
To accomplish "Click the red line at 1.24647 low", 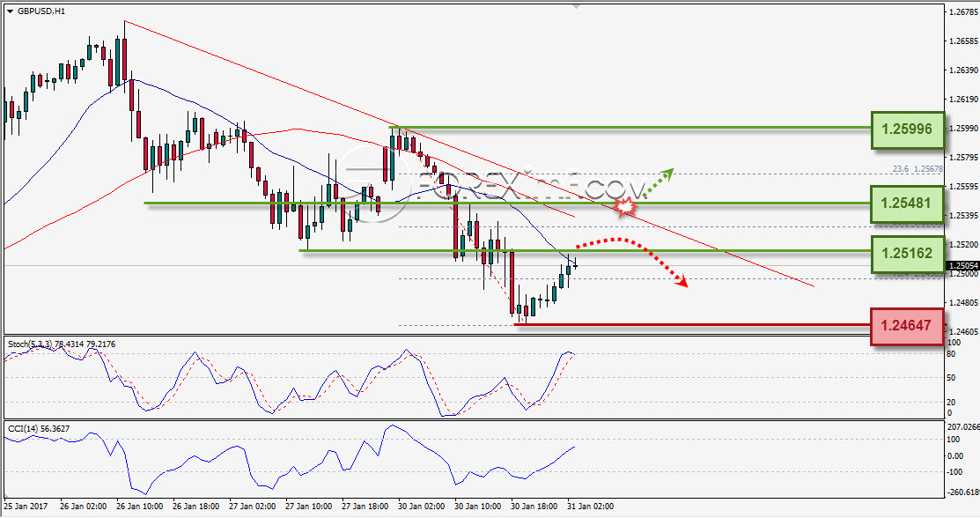I will 692,325.
